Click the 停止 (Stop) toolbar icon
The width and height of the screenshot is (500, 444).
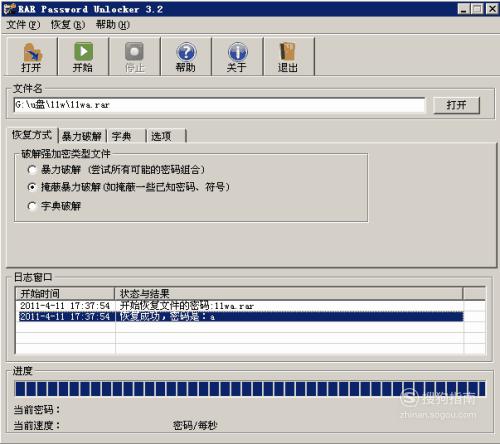[x=134, y=56]
